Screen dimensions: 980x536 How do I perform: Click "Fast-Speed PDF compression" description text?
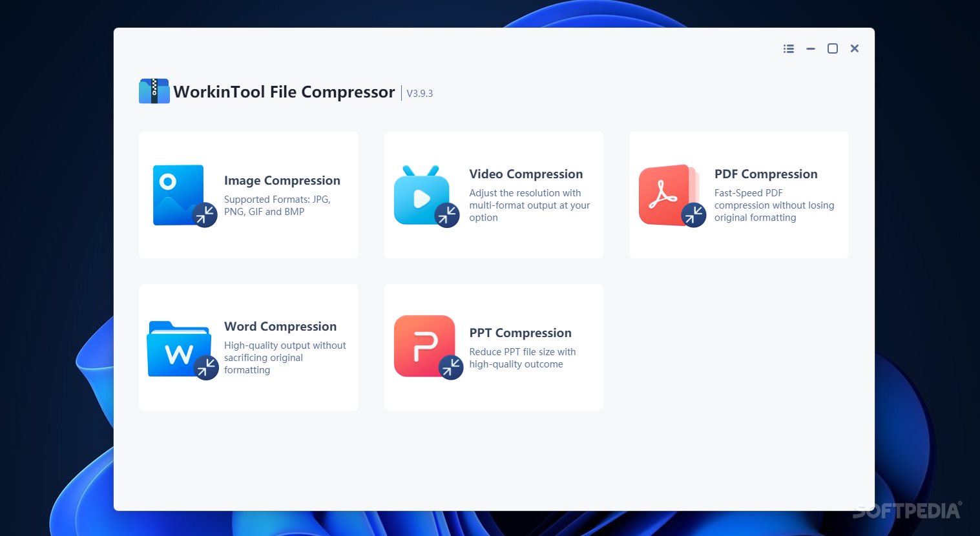point(774,205)
